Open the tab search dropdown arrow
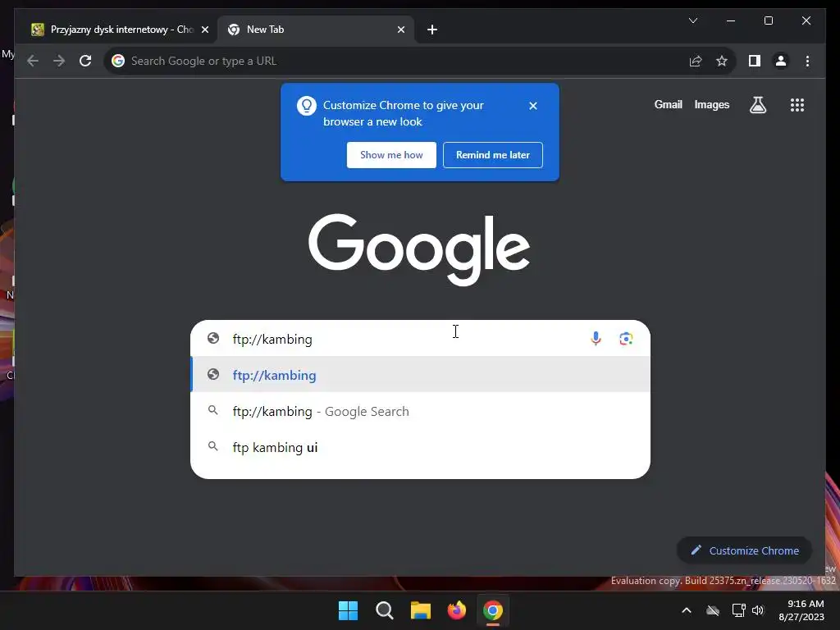The height and width of the screenshot is (630, 840). pos(692,21)
